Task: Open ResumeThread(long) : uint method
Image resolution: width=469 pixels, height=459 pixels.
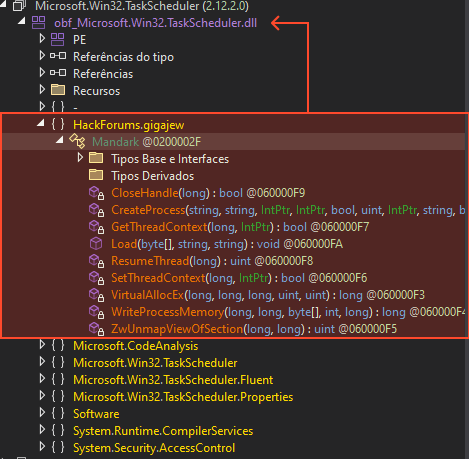Action: click(212, 261)
